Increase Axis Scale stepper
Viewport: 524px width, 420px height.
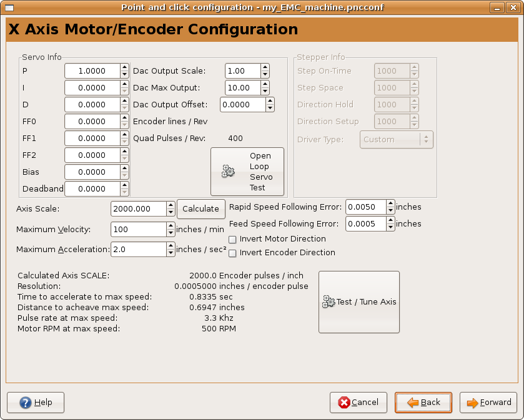click(x=171, y=205)
